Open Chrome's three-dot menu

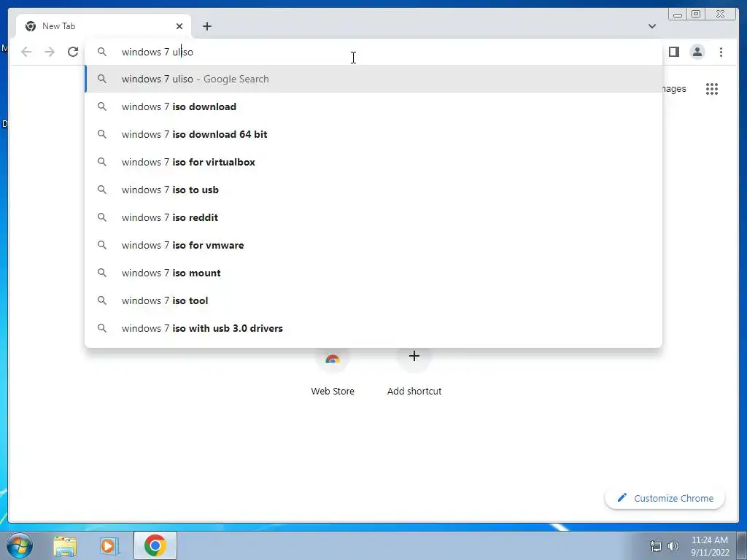721,52
